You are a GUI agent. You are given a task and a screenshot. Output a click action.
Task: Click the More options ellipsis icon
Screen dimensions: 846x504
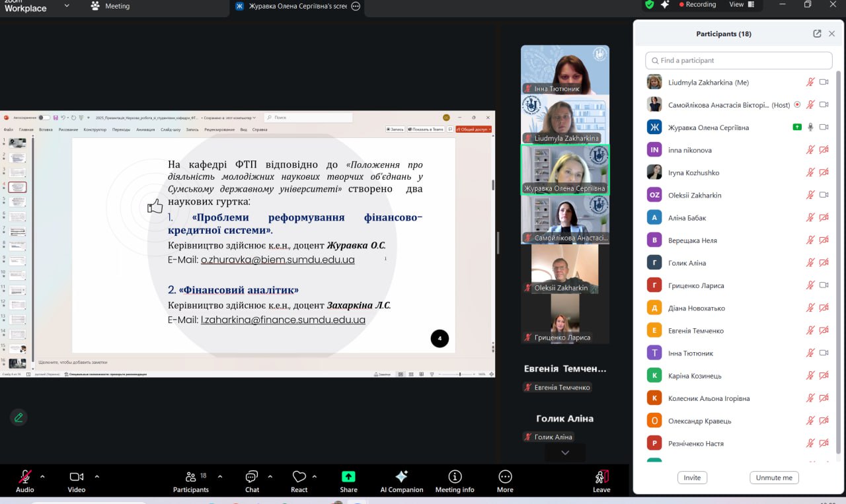505,477
